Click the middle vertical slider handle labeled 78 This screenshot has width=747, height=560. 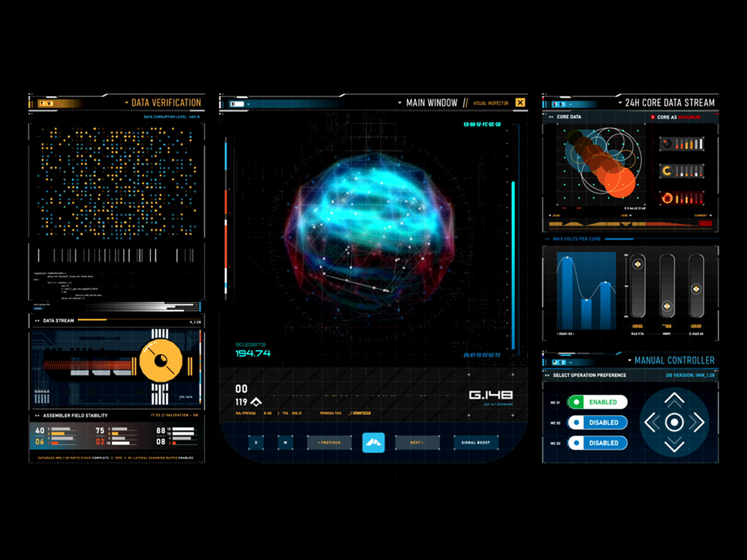click(667, 306)
